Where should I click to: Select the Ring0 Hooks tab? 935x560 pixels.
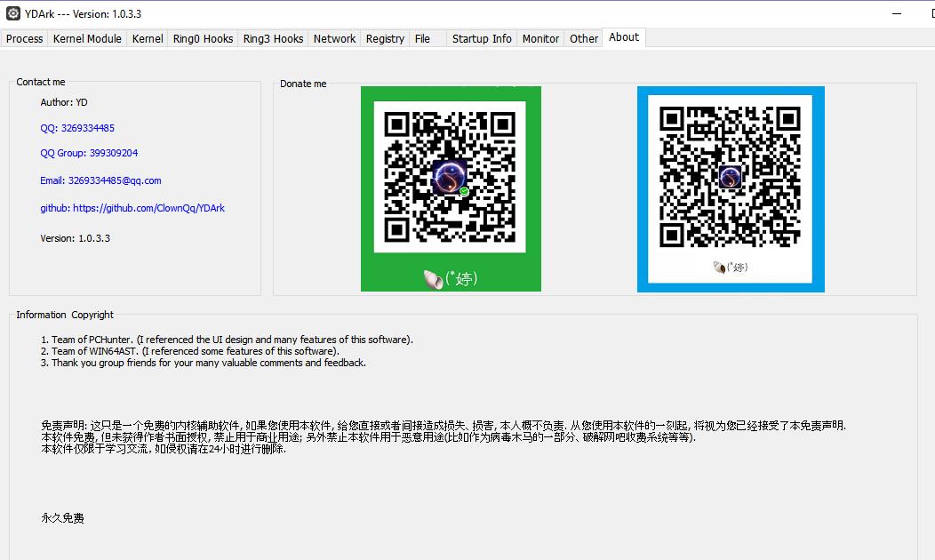(203, 39)
